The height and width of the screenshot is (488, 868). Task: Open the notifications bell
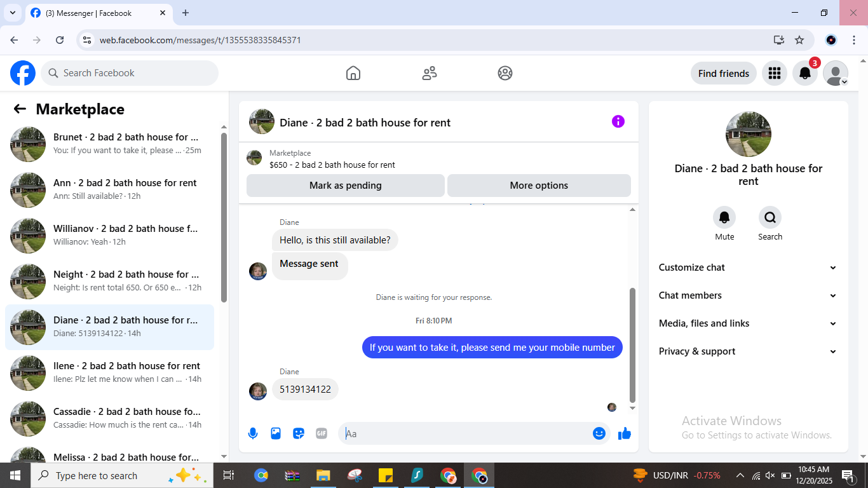804,73
